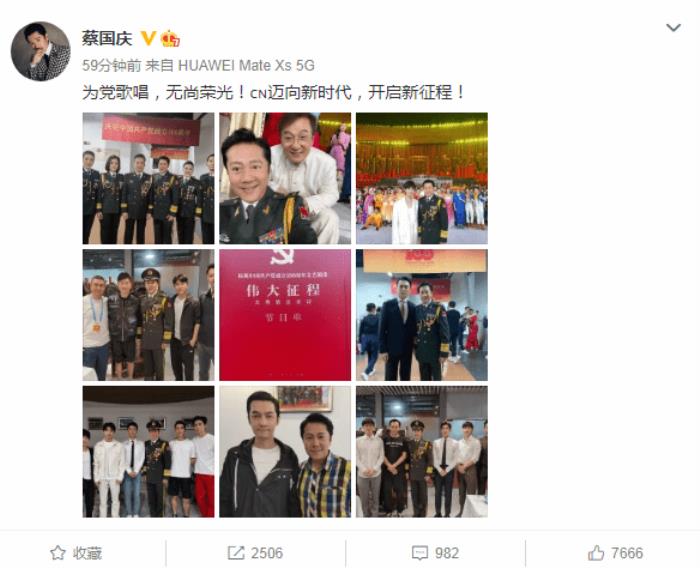
Task: Open the 蔡国庆 username link
Action: coord(107,38)
